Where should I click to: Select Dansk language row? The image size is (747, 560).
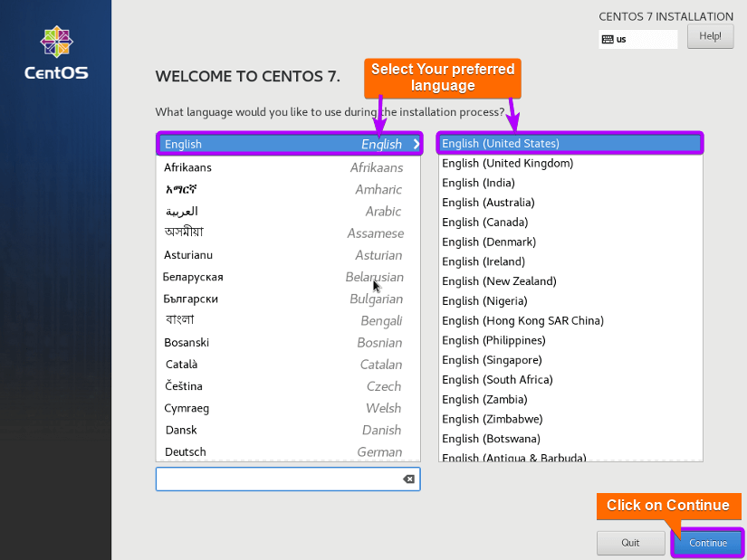click(x=288, y=431)
